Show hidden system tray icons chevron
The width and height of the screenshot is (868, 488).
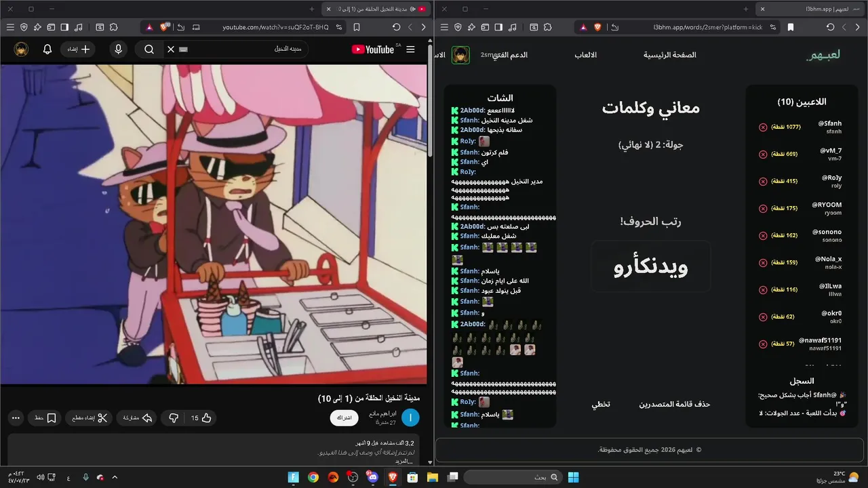point(114,477)
